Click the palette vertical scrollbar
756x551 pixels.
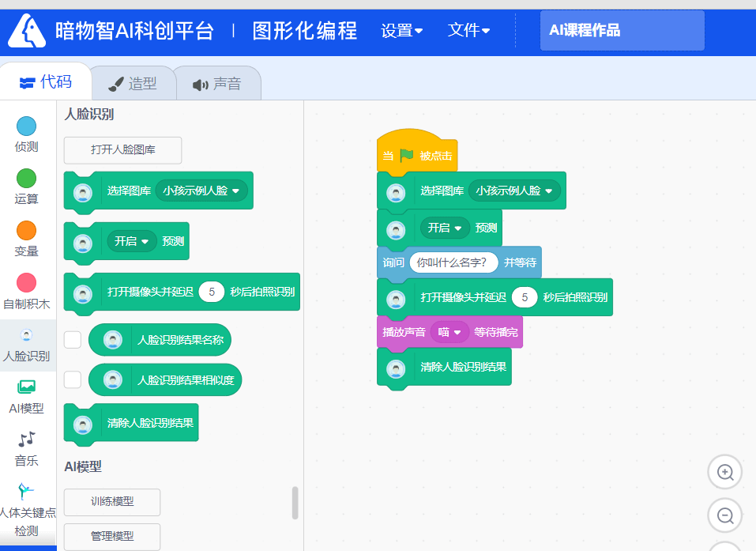click(295, 503)
